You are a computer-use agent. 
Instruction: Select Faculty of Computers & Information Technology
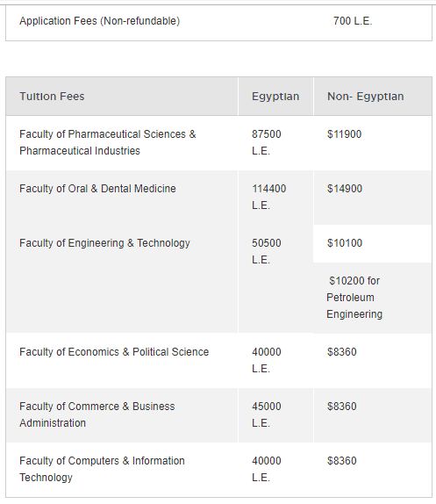click(x=102, y=469)
